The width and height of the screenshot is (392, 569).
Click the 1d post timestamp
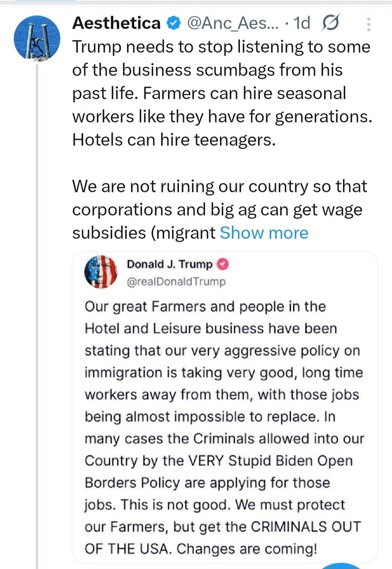coord(302,23)
